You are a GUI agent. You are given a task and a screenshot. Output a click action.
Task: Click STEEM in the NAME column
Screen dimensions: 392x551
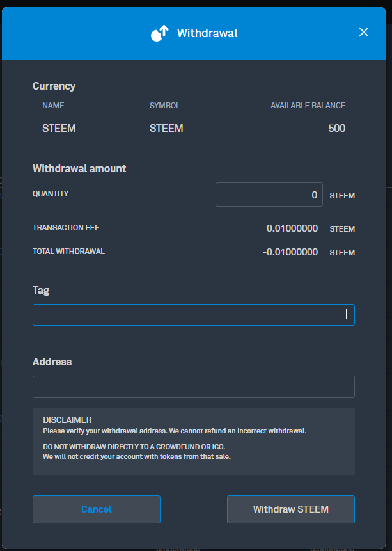click(x=59, y=128)
